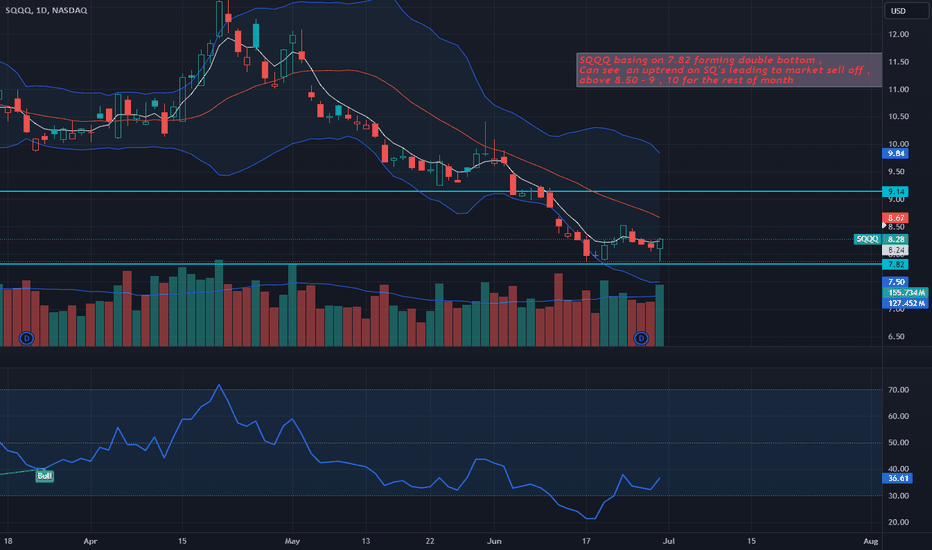
Task: Select the cyan horizontal line at 7.82
Action: point(440,263)
